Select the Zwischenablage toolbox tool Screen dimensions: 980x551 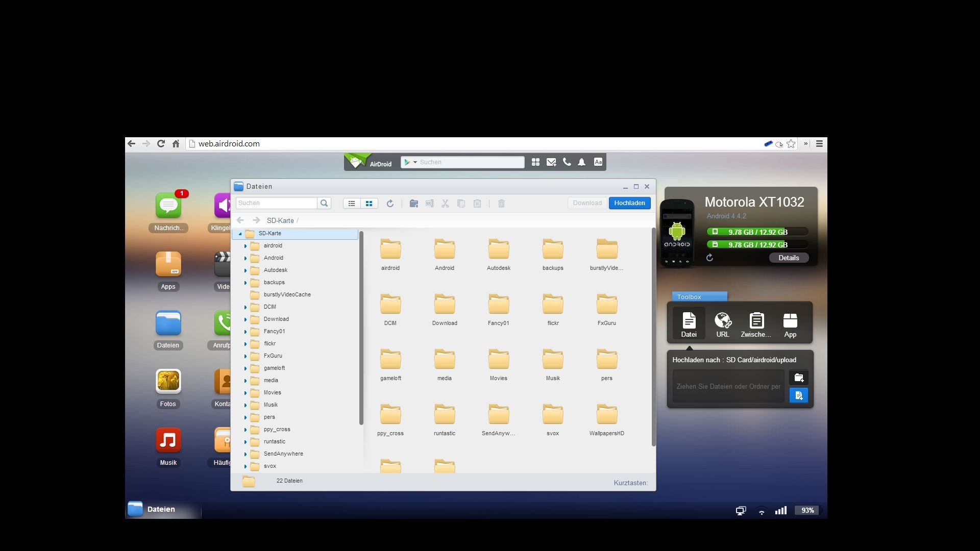click(756, 324)
